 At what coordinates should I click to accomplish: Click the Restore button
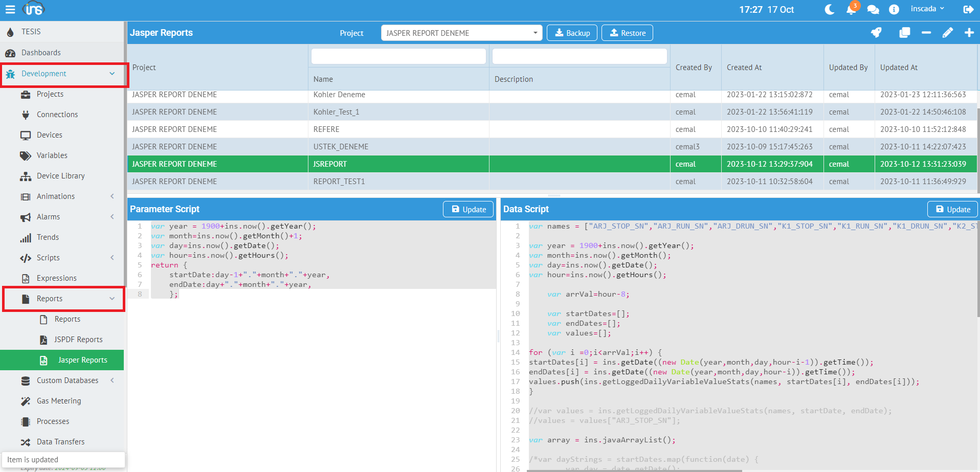pos(627,33)
